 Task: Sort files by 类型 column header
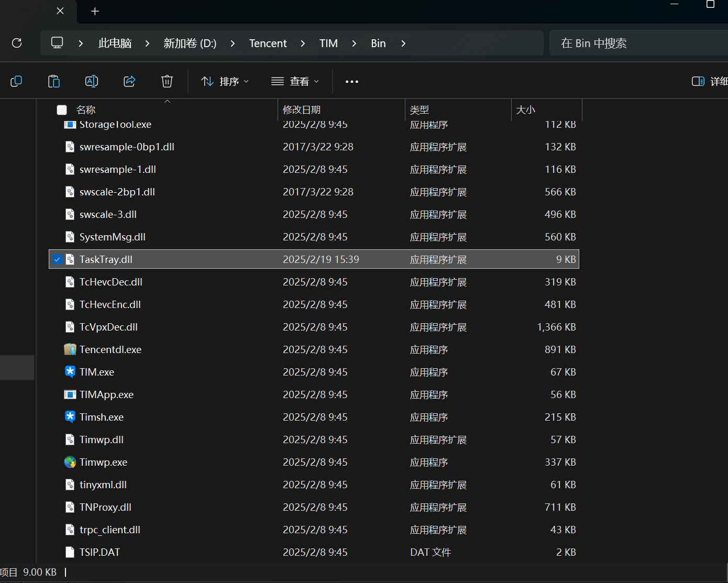coord(420,110)
